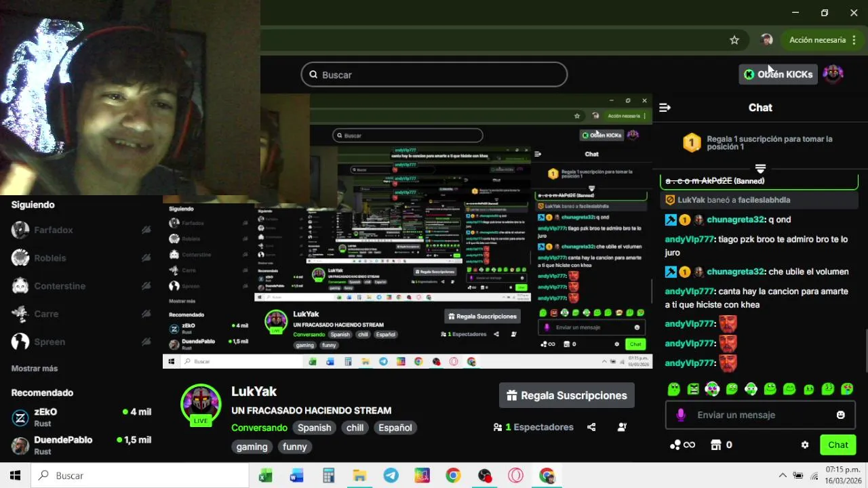Select the gaming tag
The image size is (868, 488).
pyautogui.click(x=252, y=447)
